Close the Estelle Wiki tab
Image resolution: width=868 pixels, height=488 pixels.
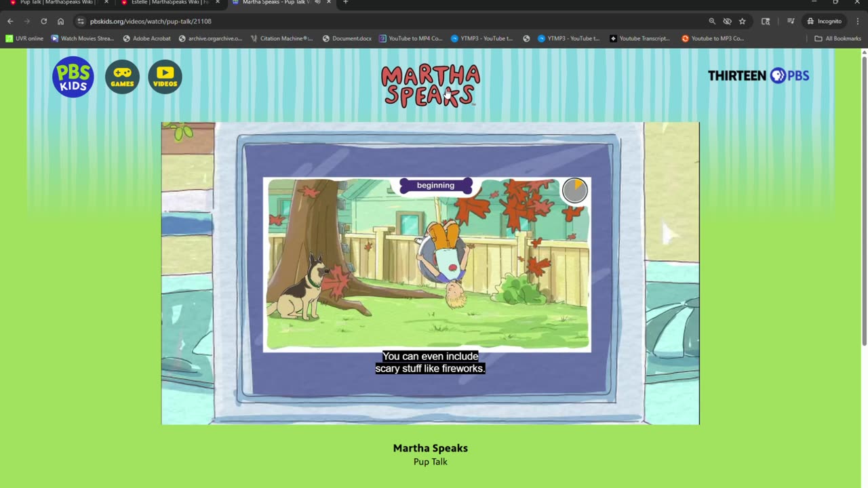click(218, 2)
